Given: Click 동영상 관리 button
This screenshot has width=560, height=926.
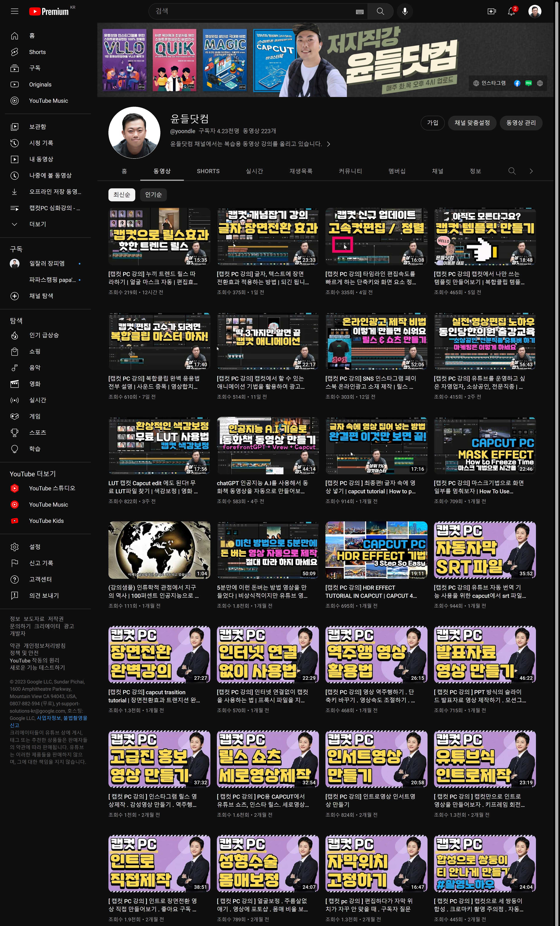Looking at the screenshot, I should point(521,123).
